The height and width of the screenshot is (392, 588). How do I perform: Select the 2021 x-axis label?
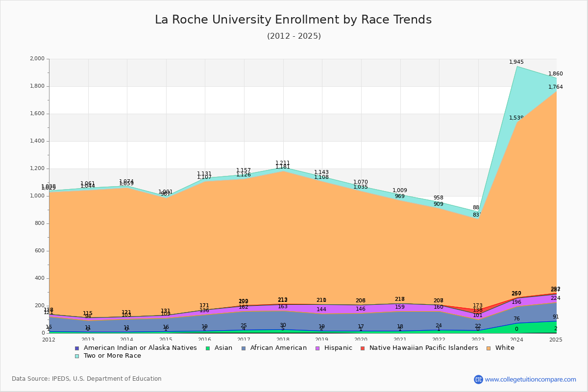coord(400,340)
